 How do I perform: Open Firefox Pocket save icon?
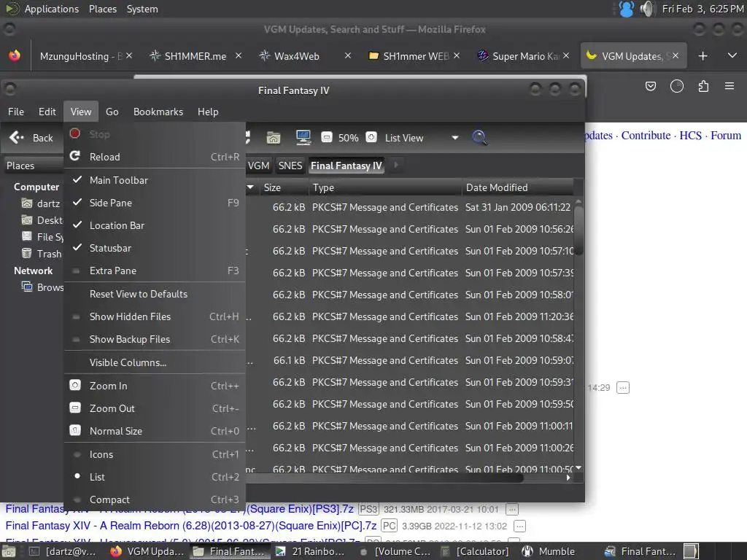pos(650,86)
